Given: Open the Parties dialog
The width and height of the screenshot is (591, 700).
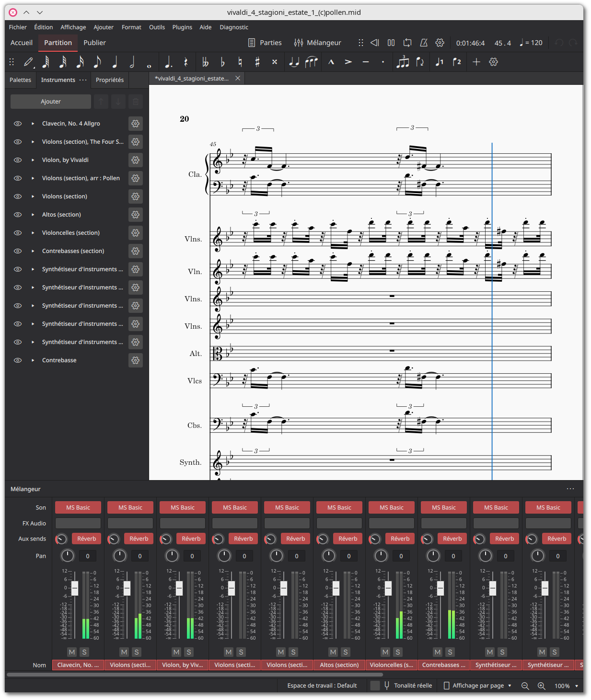Looking at the screenshot, I should tap(265, 43).
